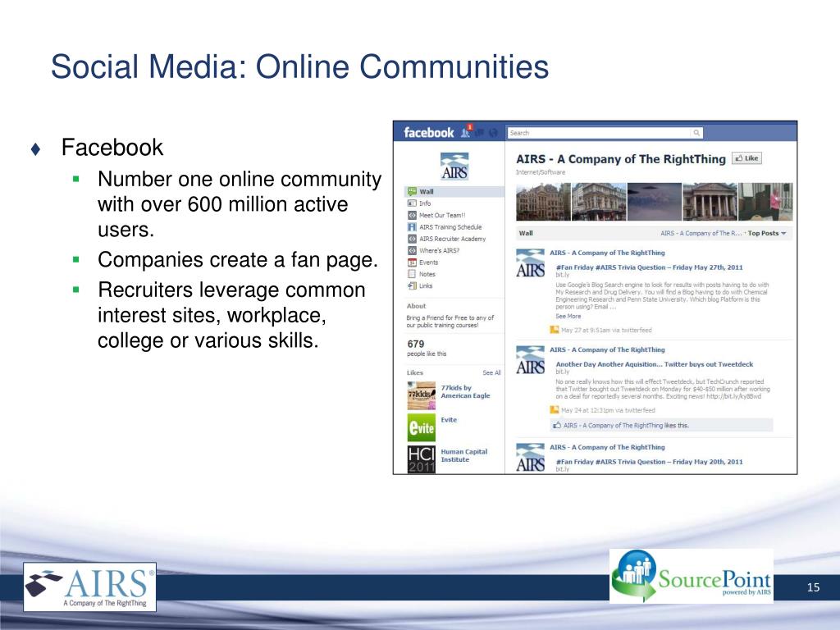Open the Top Posts dropdown
840x630 pixels.
click(767, 233)
